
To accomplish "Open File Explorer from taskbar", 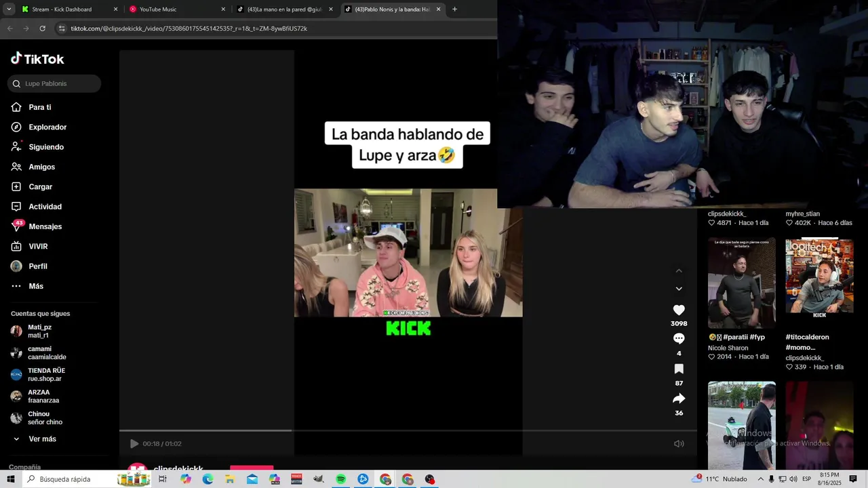I will click(x=230, y=479).
